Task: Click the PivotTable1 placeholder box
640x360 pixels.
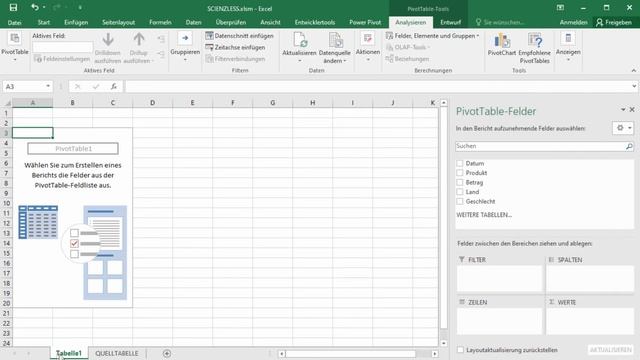Action: (x=73, y=149)
